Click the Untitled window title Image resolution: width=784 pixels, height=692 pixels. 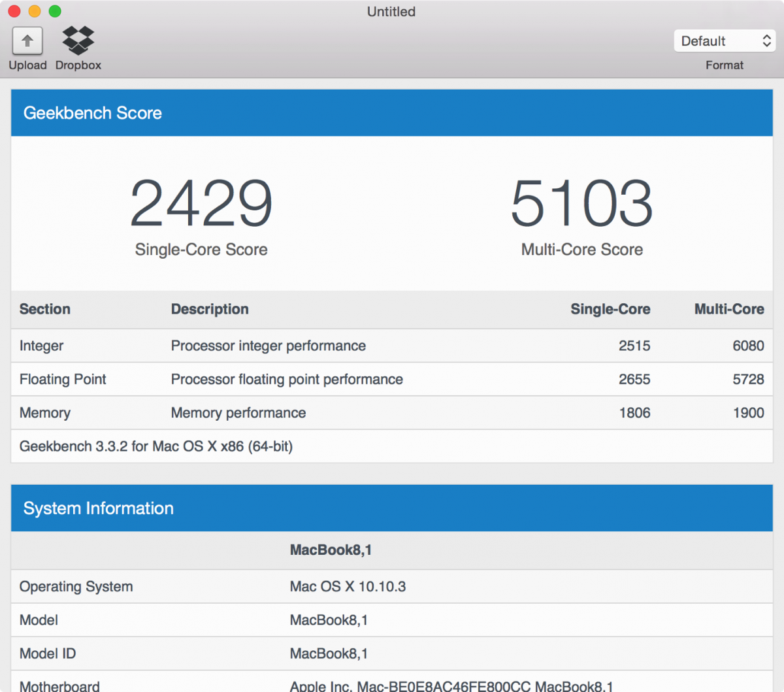pyautogui.click(x=391, y=11)
